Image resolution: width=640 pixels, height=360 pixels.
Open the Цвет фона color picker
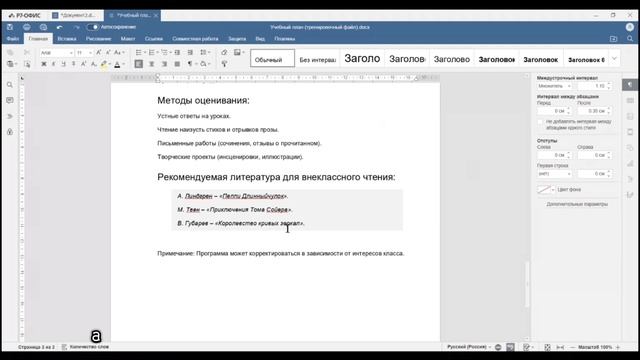546,189
